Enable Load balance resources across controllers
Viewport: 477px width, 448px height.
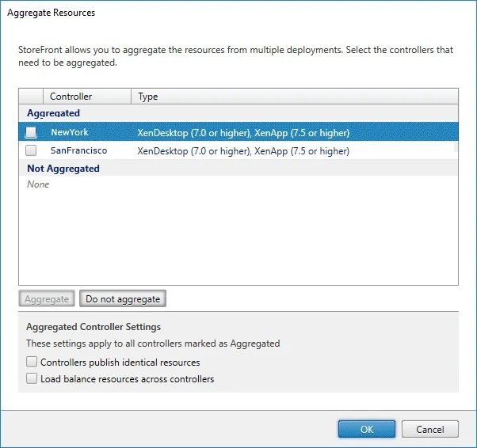tap(32, 378)
